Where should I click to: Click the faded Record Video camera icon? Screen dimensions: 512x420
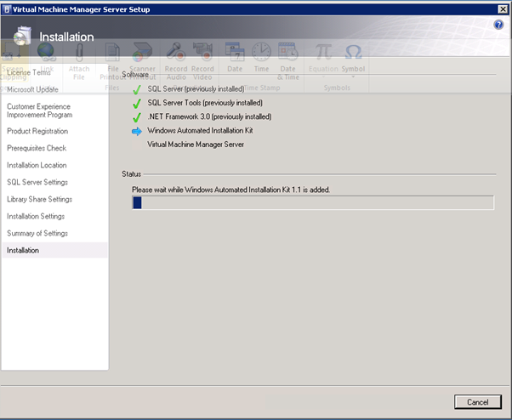tap(202, 52)
